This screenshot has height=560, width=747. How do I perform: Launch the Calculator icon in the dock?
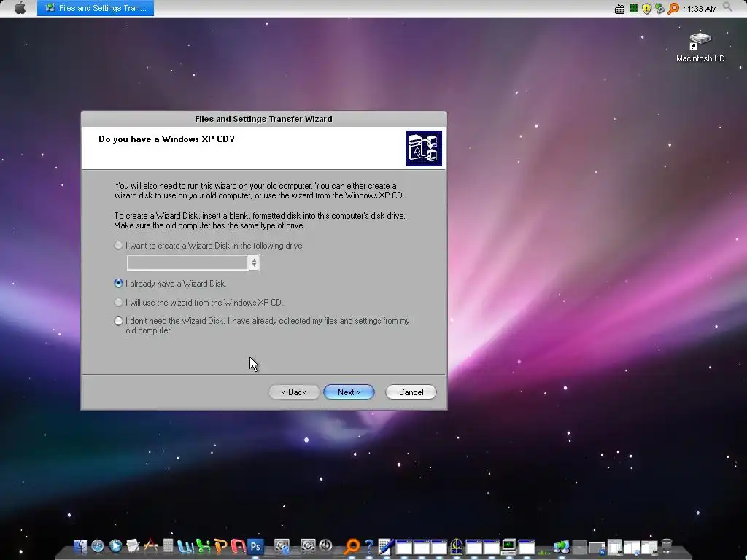point(168,545)
